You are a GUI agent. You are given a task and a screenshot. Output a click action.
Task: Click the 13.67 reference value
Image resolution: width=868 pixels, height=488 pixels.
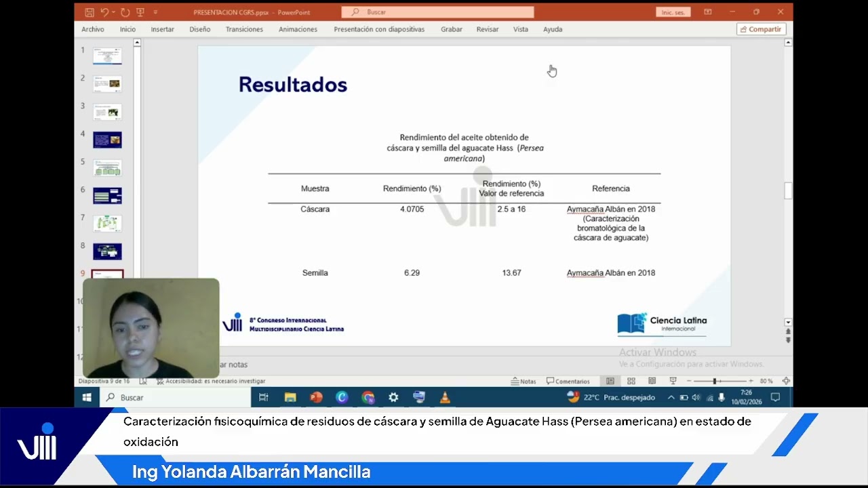tap(511, 272)
